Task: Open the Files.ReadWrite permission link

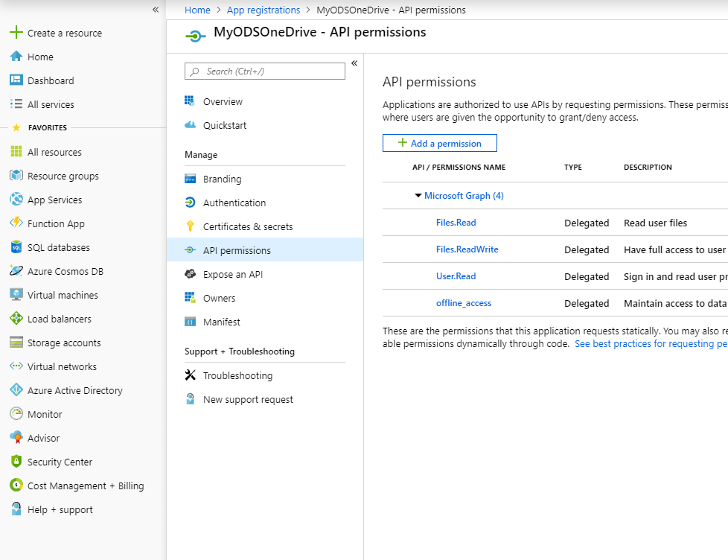Action: point(467,249)
